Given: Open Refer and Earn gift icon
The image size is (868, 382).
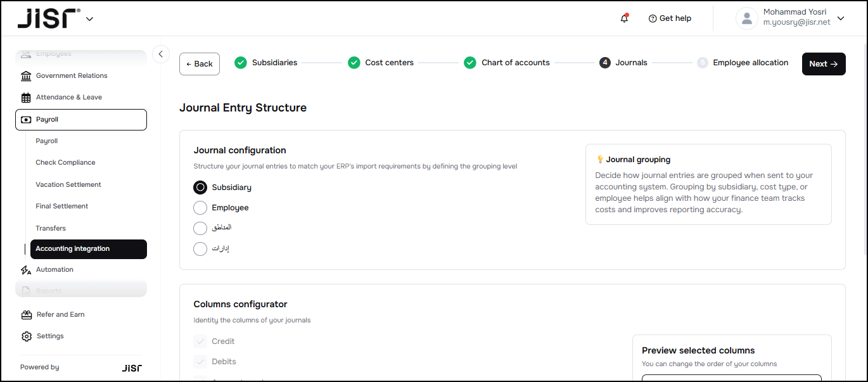Looking at the screenshot, I should pos(27,315).
